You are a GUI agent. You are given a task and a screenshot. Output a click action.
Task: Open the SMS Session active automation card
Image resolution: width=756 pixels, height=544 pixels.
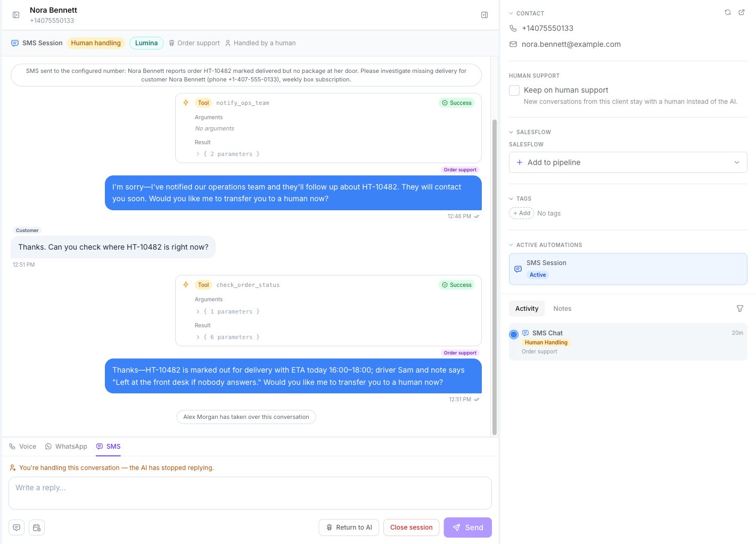[x=628, y=269]
